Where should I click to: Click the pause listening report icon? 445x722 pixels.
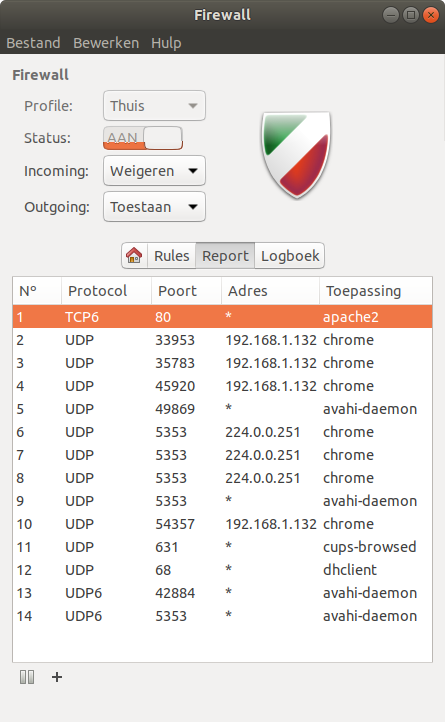(x=27, y=677)
